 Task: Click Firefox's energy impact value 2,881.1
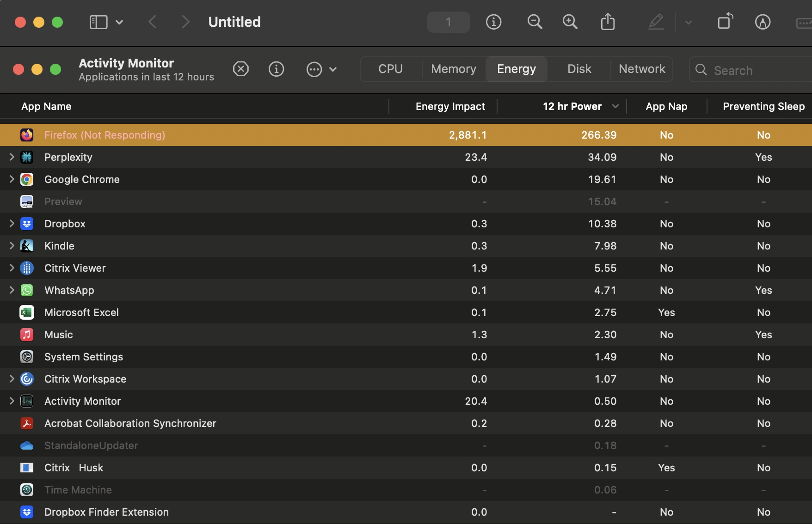pyautogui.click(x=468, y=135)
